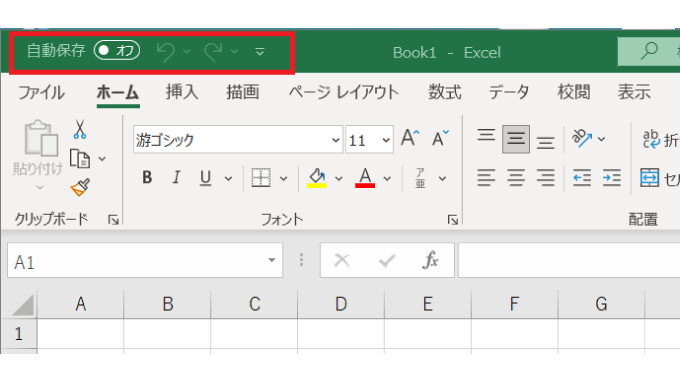This screenshot has height=383, width=680.
Task: Open the Orientation dropdown arrow
Action: coord(602,139)
